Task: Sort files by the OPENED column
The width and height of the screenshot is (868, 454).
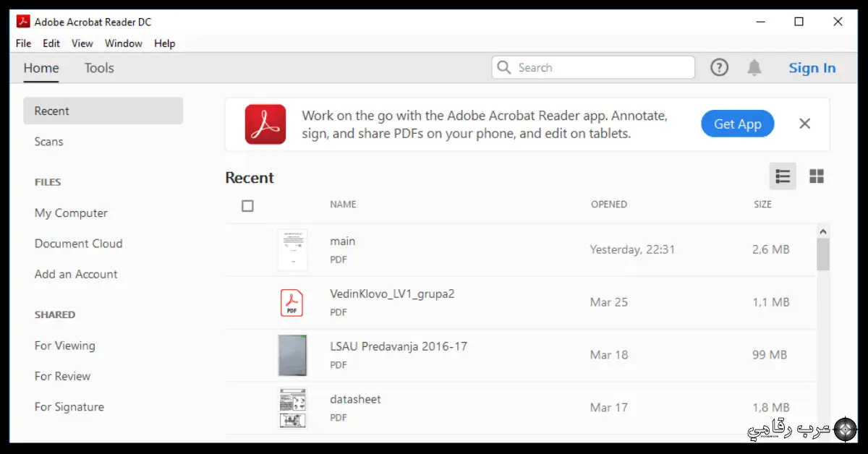Action: [x=609, y=205]
